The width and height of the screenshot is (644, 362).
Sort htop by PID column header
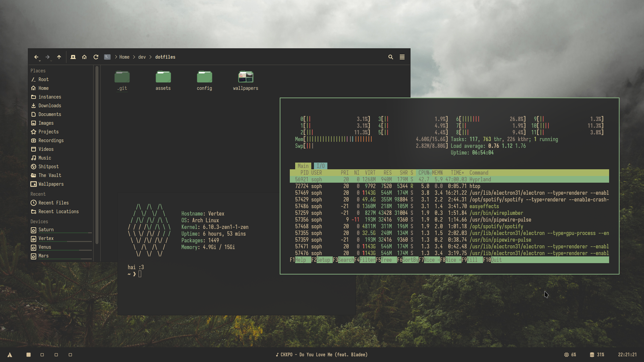304,173
